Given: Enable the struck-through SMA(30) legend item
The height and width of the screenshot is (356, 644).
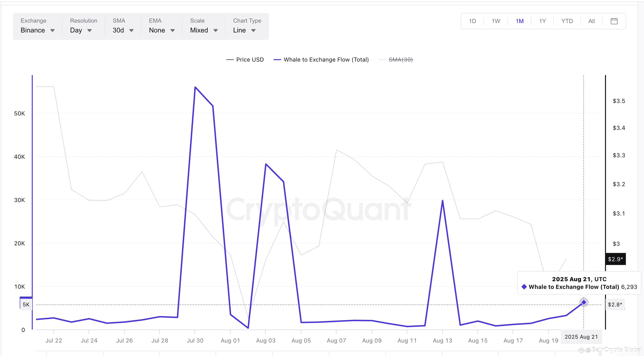Looking at the screenshot, I should (x=396, y=60).
